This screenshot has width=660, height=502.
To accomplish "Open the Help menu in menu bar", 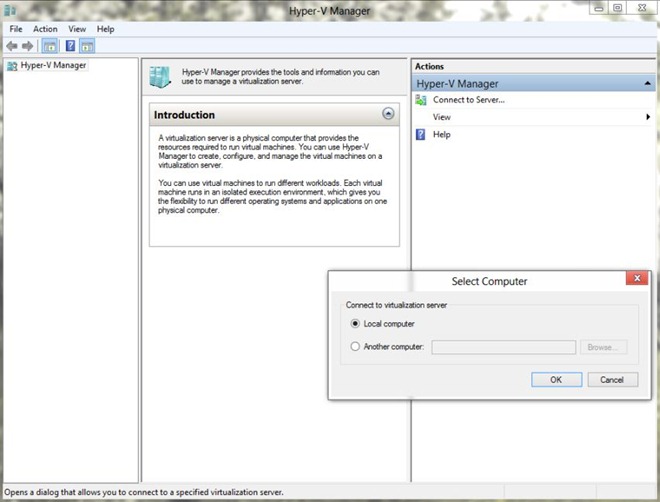I will pos(105,29).
